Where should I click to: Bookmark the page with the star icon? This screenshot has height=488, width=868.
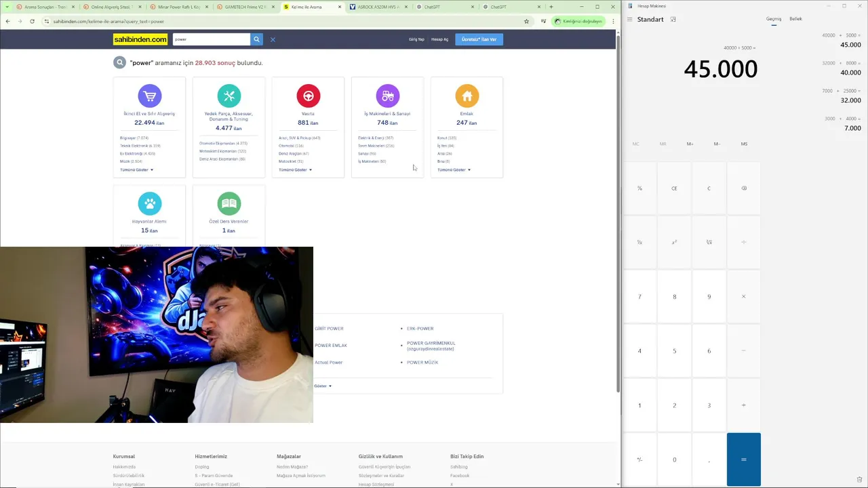click(526, 21)
